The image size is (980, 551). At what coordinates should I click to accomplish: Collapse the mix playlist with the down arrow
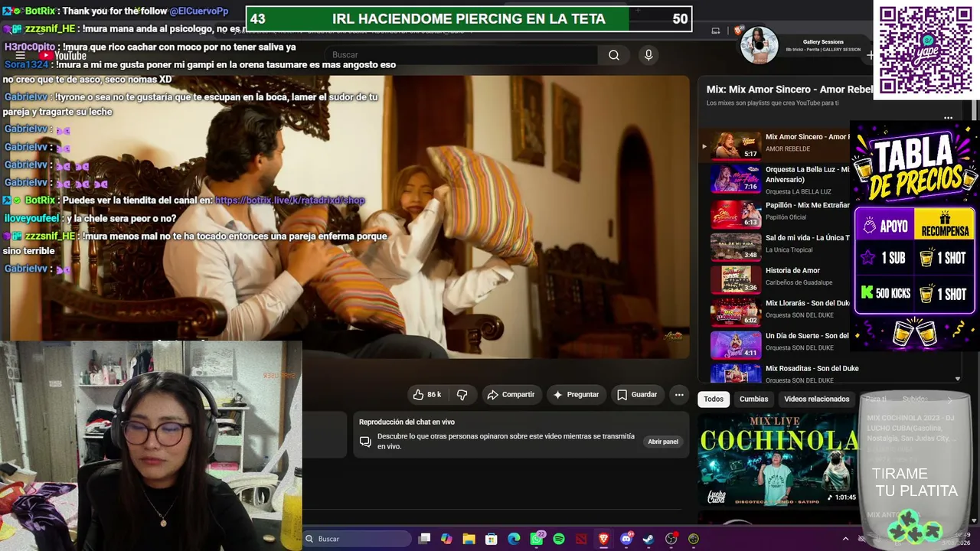[957, 379]
